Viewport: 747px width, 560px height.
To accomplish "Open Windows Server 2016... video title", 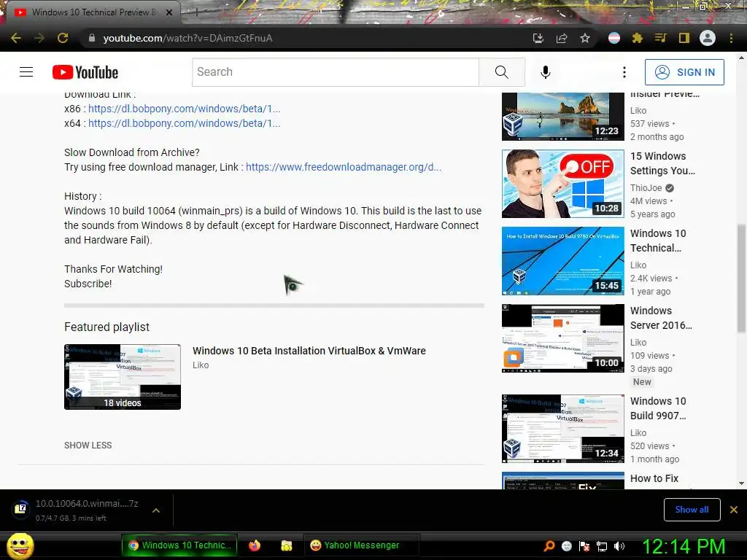I will (x=661, y=318).
